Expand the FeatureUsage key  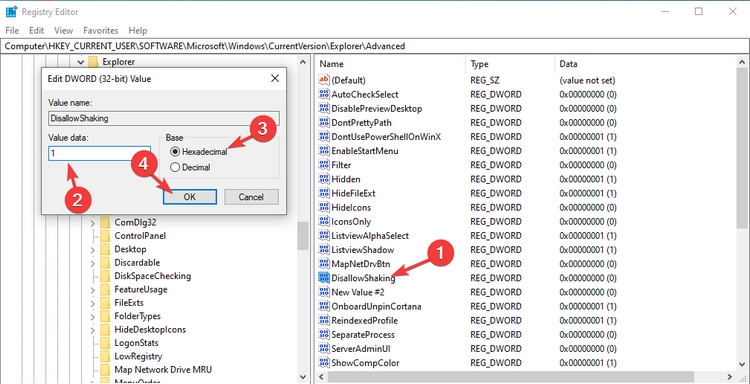point(92,289)
